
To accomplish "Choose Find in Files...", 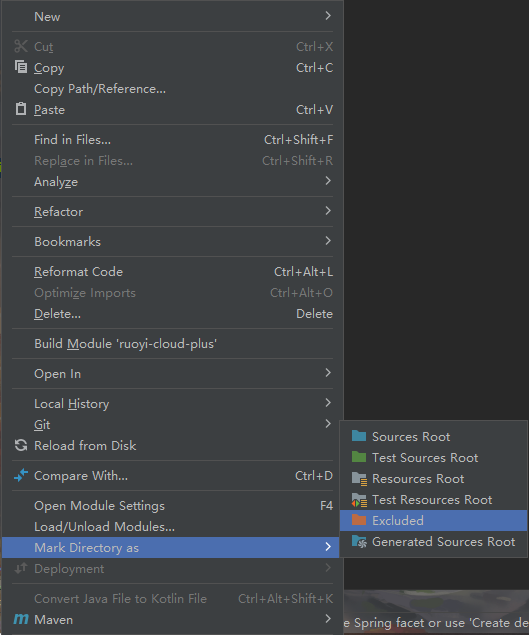I will (x=173, y=140).
